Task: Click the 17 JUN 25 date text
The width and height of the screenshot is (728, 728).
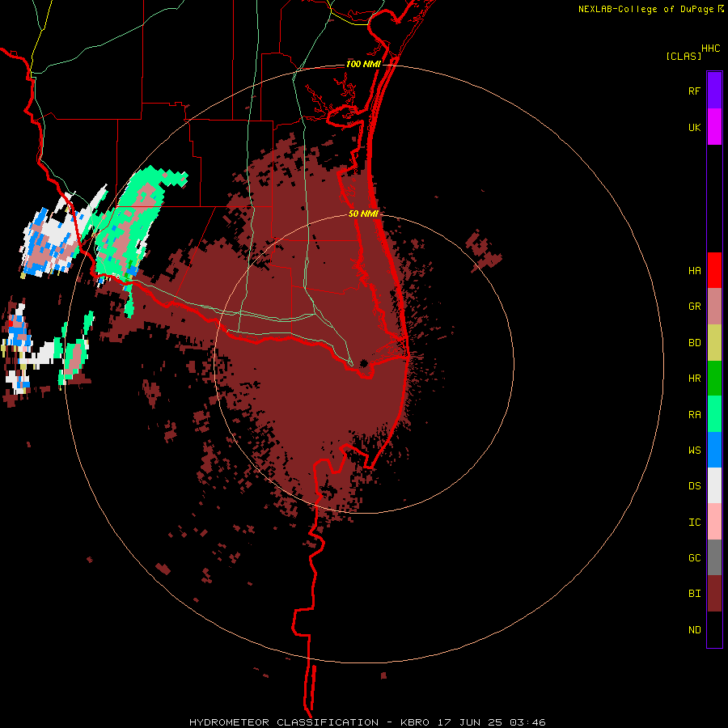Action: (470, 722)
